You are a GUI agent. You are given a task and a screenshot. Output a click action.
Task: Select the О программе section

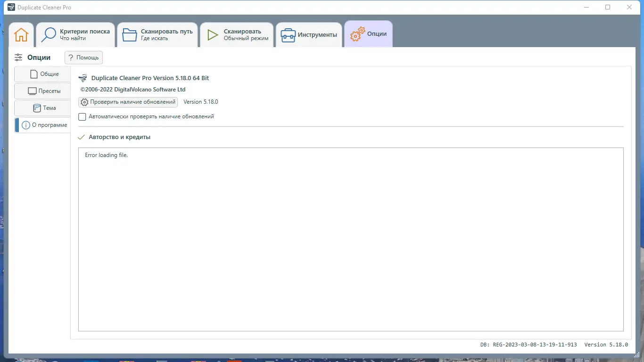coord(42,125)
